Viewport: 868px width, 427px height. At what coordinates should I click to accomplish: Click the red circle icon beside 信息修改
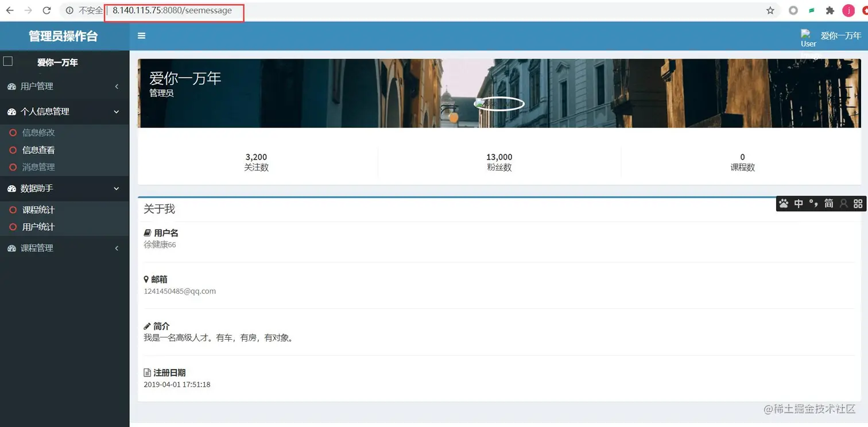click(x=13, y=133)
